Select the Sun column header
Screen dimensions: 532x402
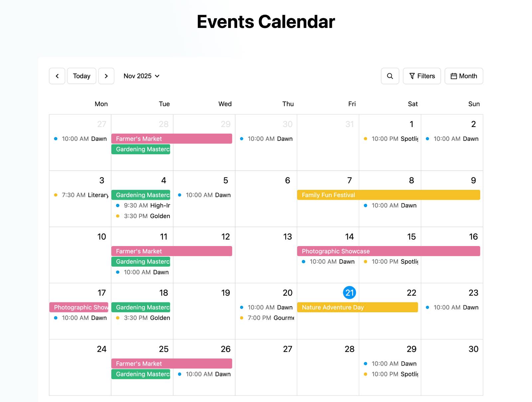tap(473, 104)
